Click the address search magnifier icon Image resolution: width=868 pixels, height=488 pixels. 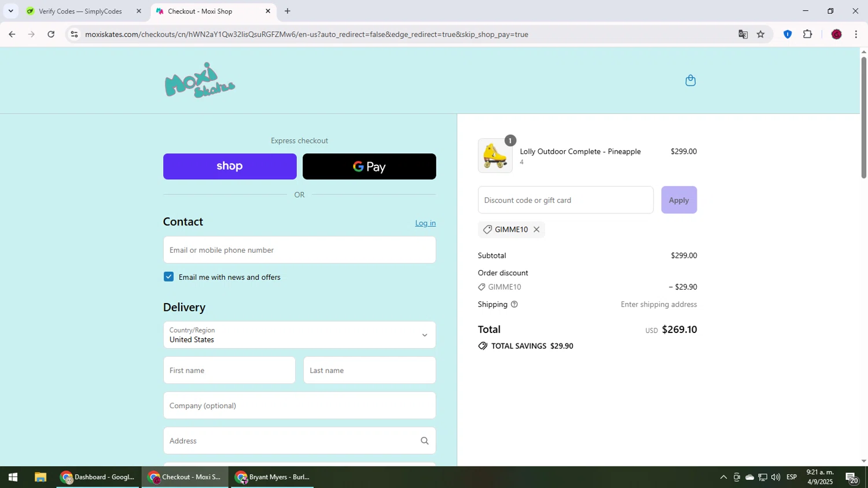425,441
